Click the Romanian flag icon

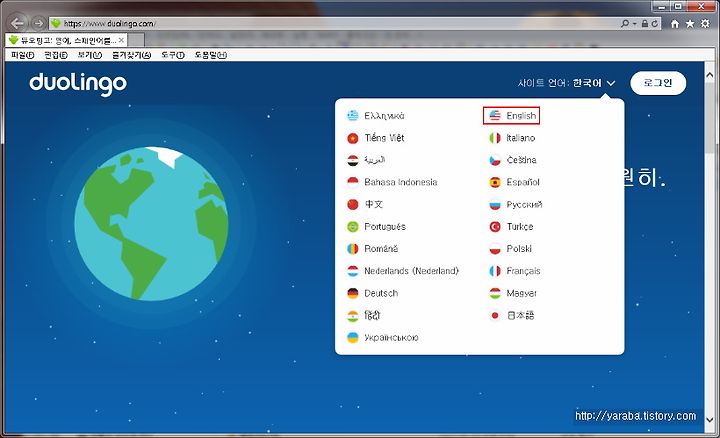353,249
